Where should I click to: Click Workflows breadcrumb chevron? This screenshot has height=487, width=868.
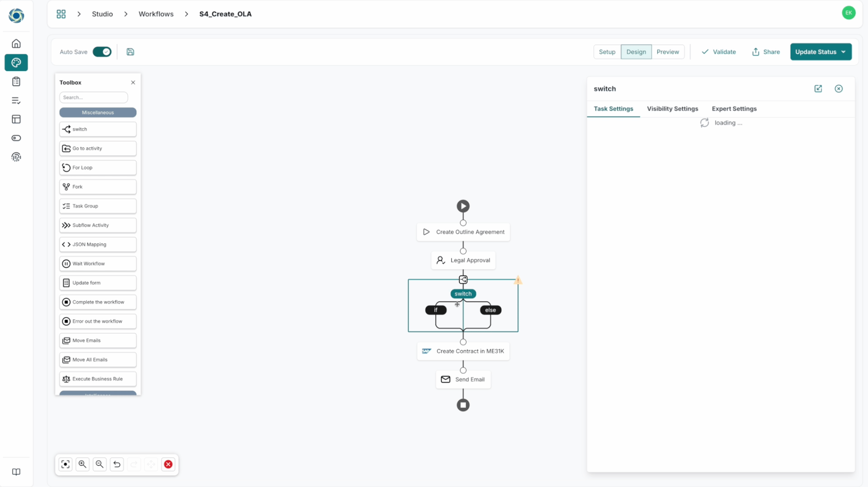(186, 14)
